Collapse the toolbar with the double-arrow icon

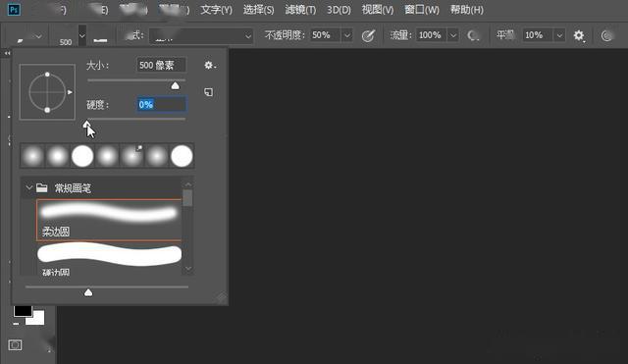click(7, 53)
